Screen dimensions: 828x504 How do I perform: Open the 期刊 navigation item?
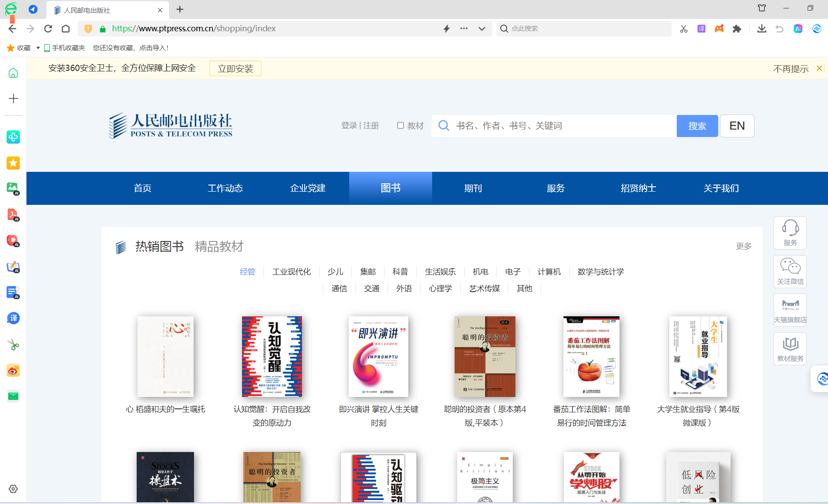[473, 188]
